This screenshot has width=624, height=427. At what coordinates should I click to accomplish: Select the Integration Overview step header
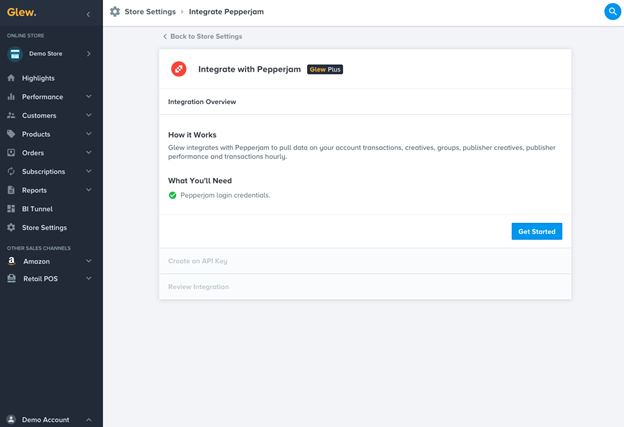[x=365, y=102]
